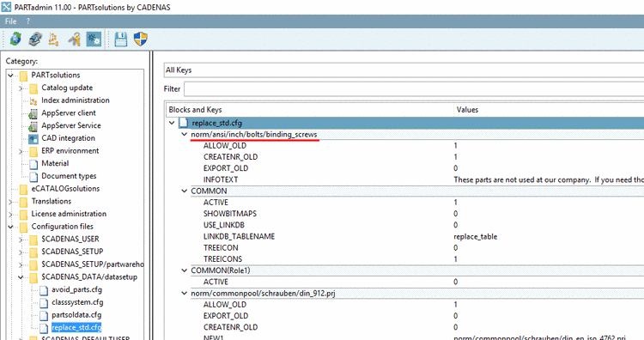Select Translations in the category tree
Viewport: 644px width, 340px height.
(52, 201)
